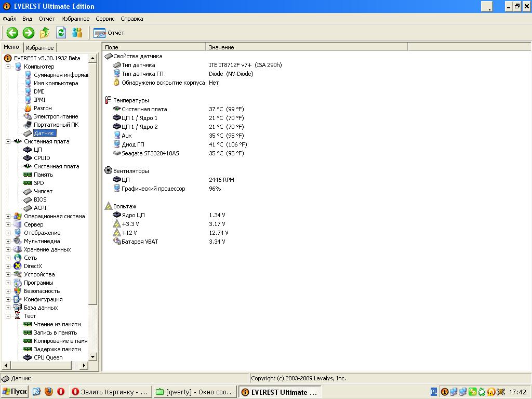This screenshot has height=399, width=532.
Task: Select the IPMI tree item
Action: [39, 100]
